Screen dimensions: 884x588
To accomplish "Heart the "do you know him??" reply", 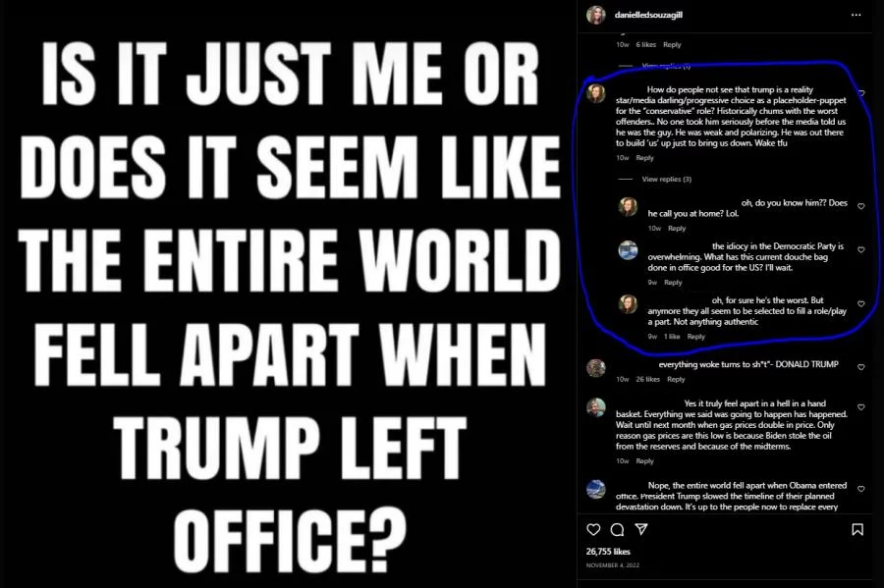I will click(x=861, y=206).
